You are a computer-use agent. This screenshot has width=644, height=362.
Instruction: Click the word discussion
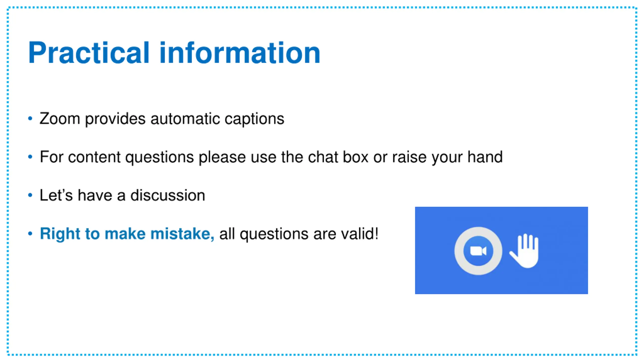[168, 195]
